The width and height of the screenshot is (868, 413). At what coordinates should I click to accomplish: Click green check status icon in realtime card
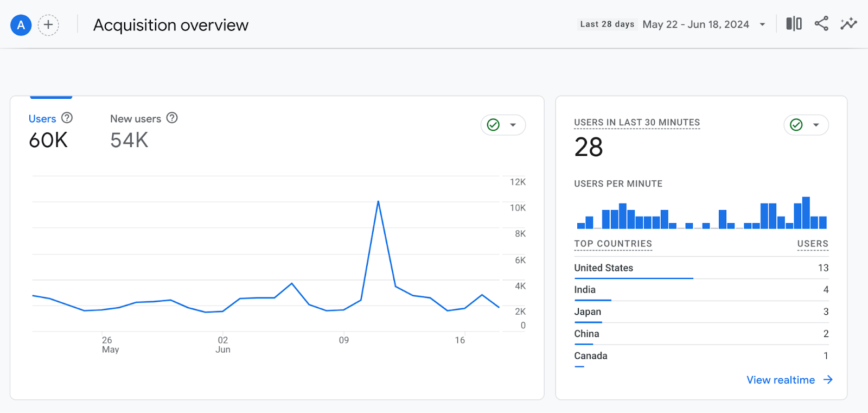[796, 125]
